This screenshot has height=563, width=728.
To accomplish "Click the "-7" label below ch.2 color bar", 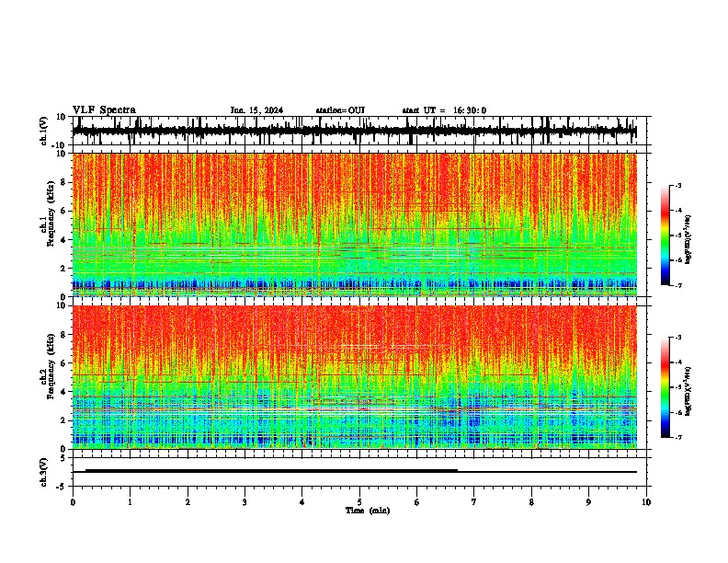I will pos(678,437).
